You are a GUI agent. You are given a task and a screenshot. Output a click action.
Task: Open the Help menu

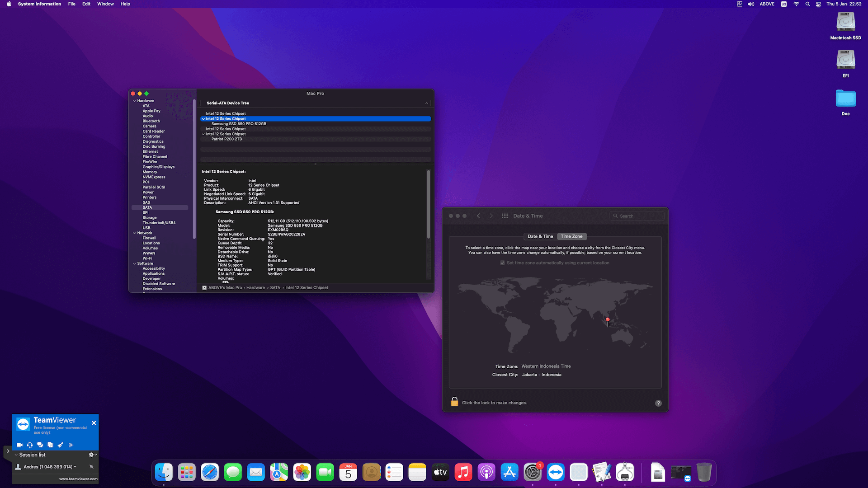125,4
